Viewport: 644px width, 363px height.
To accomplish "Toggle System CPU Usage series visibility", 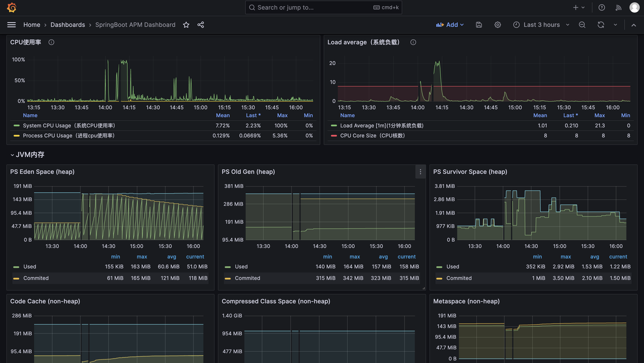I will point(69,126).
